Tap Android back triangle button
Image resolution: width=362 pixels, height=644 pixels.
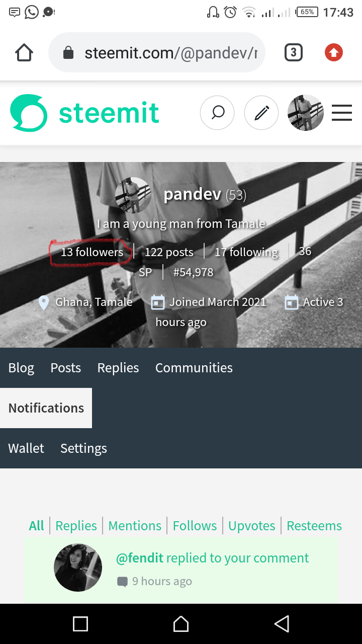pyautogui.click(x=282, y=624)
